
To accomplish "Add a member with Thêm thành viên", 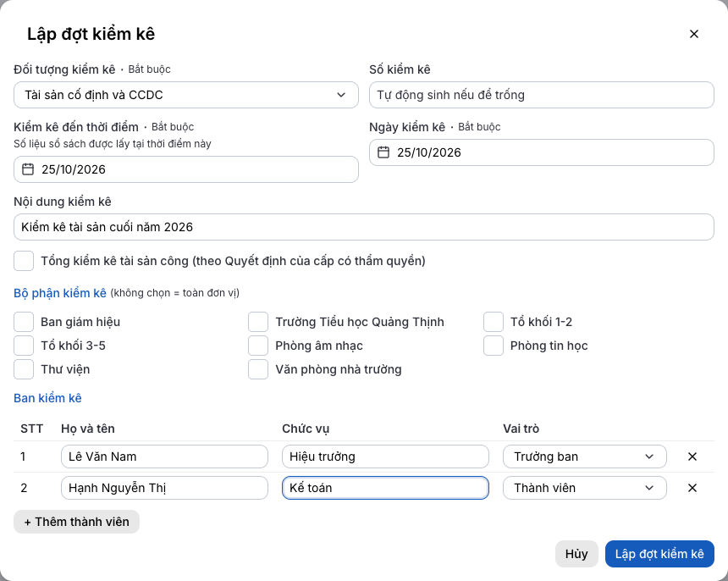I will 76,522.
